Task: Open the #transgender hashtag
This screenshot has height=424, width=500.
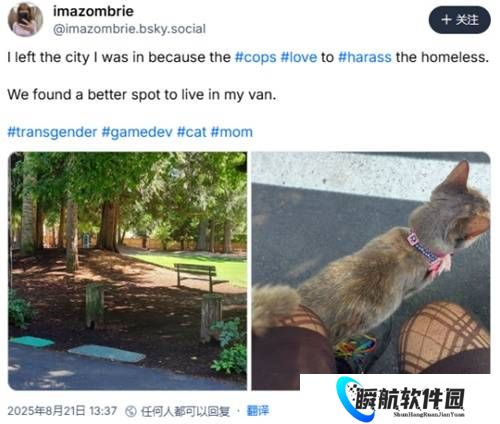Action: tap(52, 132)
